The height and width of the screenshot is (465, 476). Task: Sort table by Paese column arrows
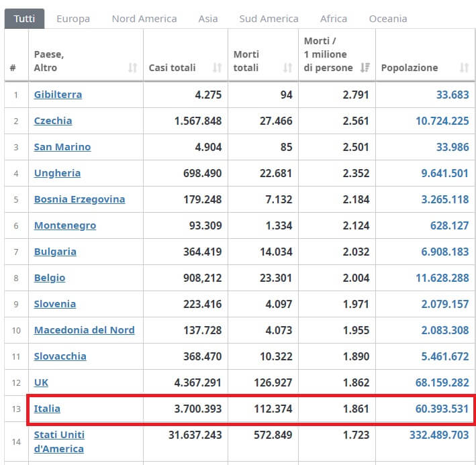132,68
